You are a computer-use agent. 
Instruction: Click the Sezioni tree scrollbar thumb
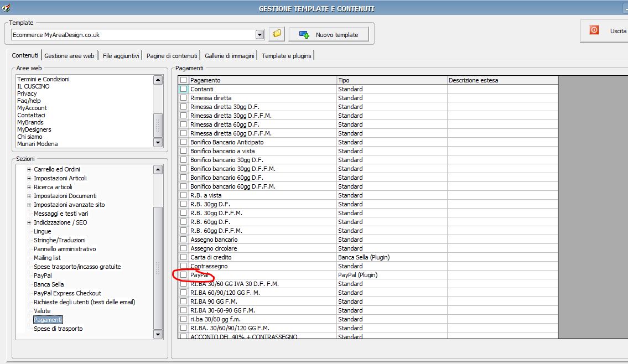click(x=158, y=268)
